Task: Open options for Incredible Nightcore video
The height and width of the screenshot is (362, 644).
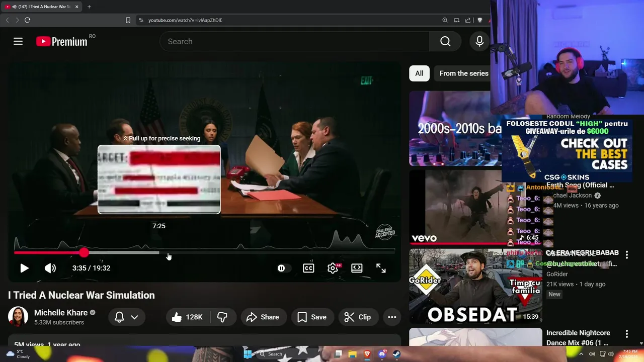Action: [627, 334]
